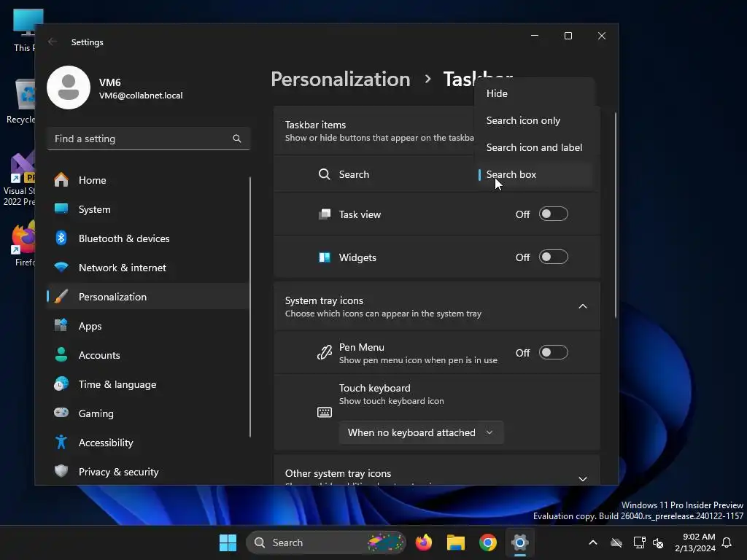
Task: Click the muted volume tray icon
Action: pyautogui.click(x=659, y=542)
